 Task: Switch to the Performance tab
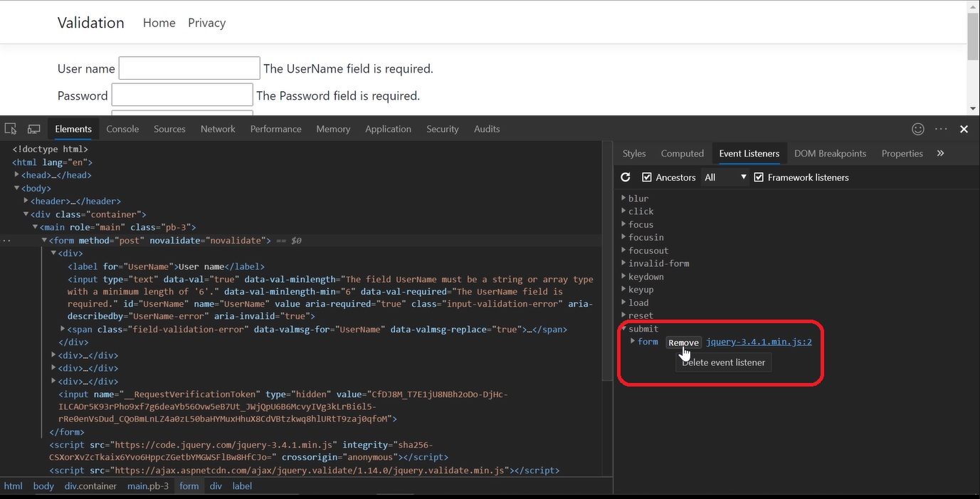click(x=275, y=129)
